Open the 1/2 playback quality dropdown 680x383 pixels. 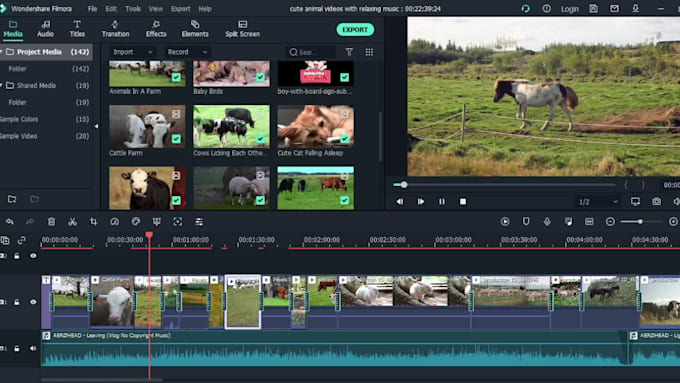pyautogui.click(x=598, y=202)
